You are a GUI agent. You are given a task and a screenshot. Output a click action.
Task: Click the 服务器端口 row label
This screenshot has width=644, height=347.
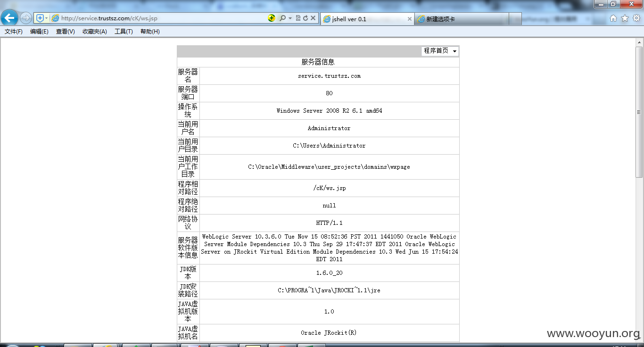tap(188, 93)
